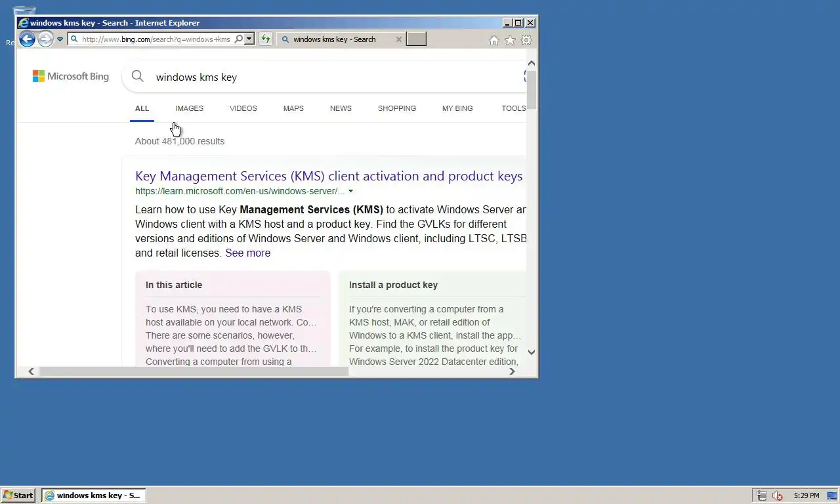Close the 'windows kms key - Search' tab
Screen dimensions: 840x504
click(398, 39)
